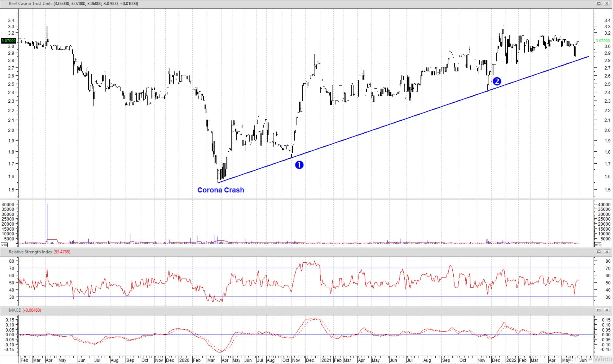
Task: Select the Relative Strength Index title bar
Action: coord(31,252)
